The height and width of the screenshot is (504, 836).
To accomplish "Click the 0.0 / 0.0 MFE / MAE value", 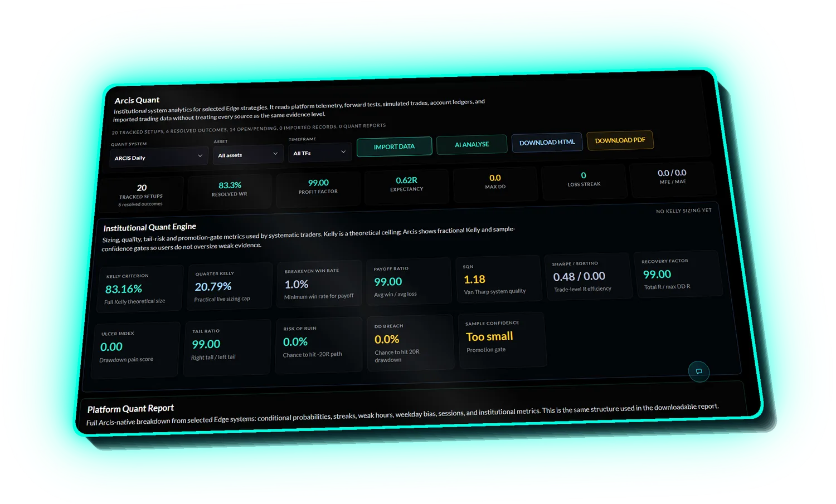I will coord(672,173).
